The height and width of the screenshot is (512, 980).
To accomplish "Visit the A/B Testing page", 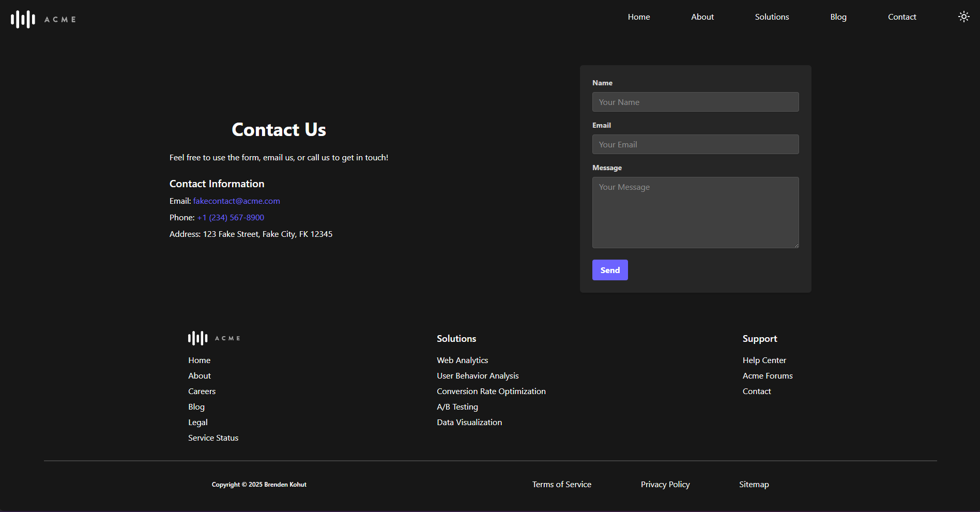I will click(x=457, y=406).
